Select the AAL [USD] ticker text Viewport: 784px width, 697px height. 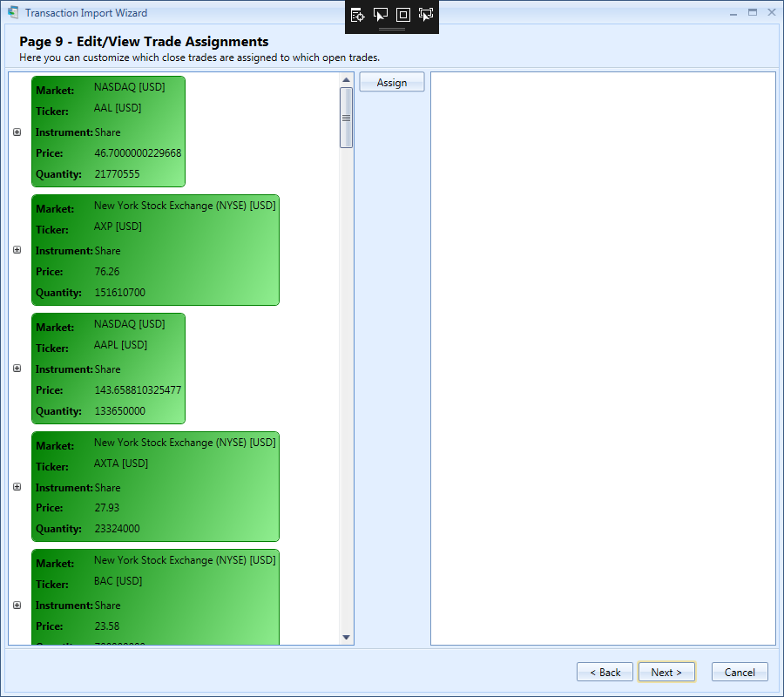(118, 108)
